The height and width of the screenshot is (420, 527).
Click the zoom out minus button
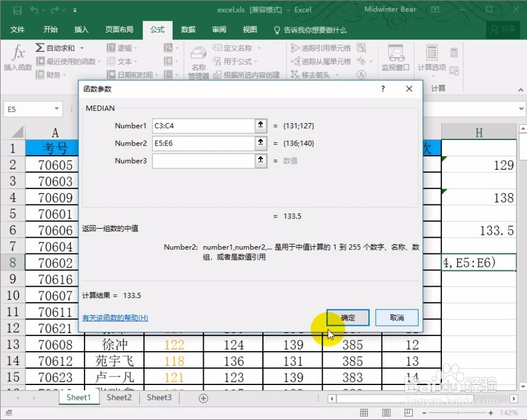point(424,413)
